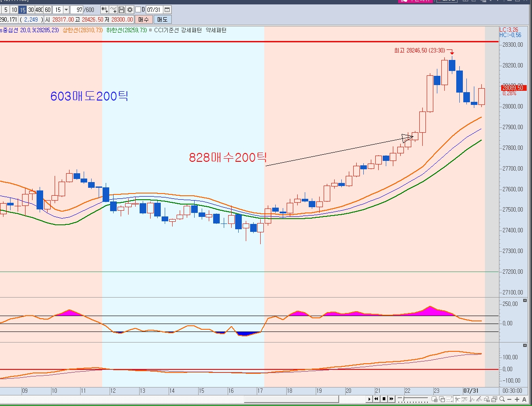Click the 07/31 date label on time axis

pyautogui.click(x=470, y=391)
